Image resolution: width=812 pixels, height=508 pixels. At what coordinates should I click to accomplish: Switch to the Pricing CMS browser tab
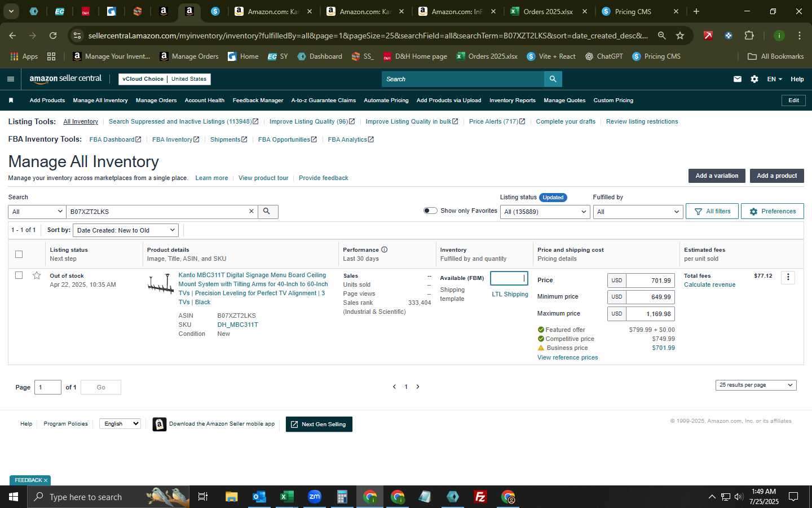(633, 11)
